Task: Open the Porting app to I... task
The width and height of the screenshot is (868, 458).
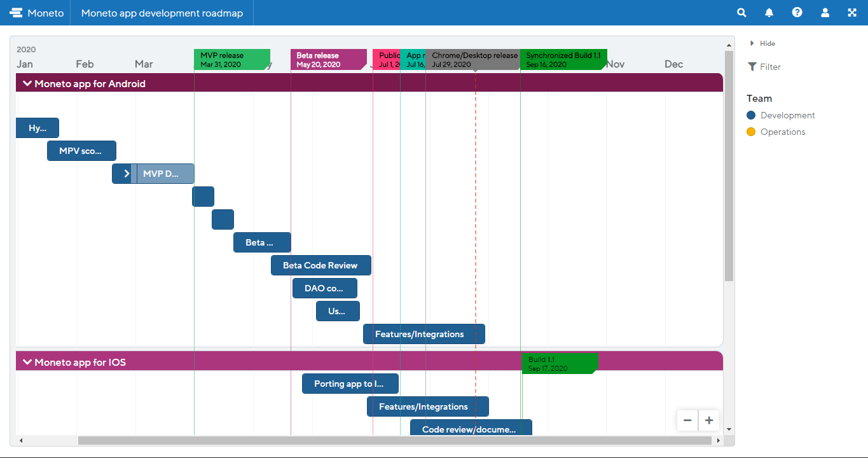Action: pyautogui.click(x=350, y=384)
